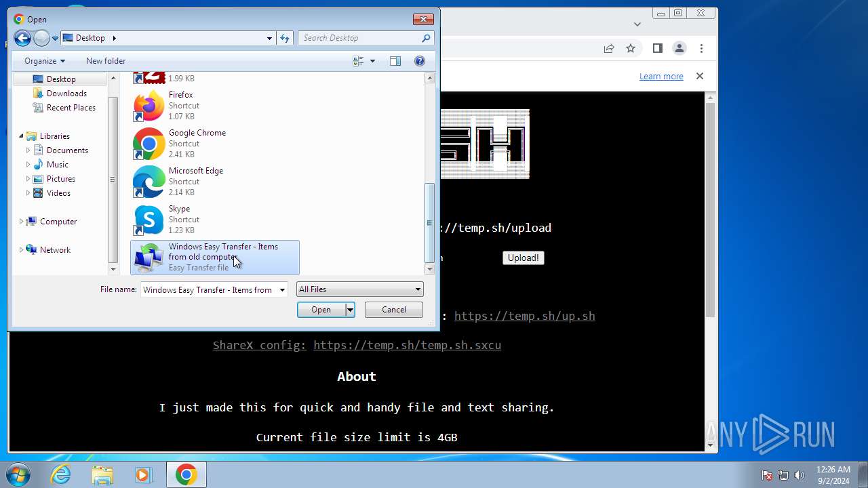
Task: Click the search magnifier icon
Action: (x=426, y=38)
